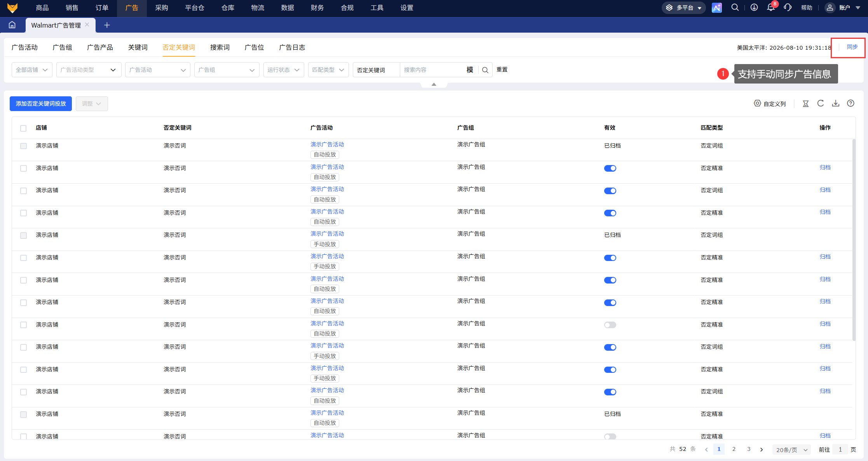Open the 广告 top menu
Image resolution: width=868 pixels, height=461 pixels.
[132, 8]
